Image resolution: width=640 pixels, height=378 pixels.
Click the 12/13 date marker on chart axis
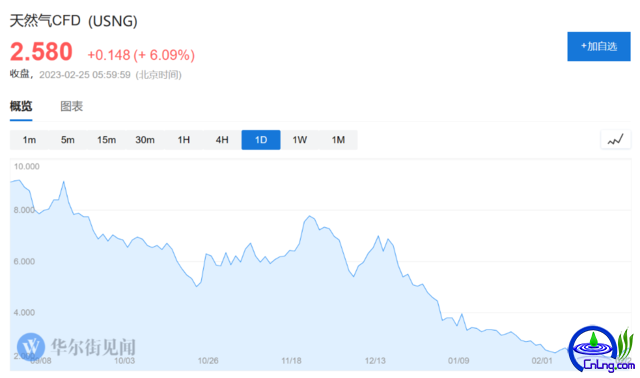click(375, 361)
